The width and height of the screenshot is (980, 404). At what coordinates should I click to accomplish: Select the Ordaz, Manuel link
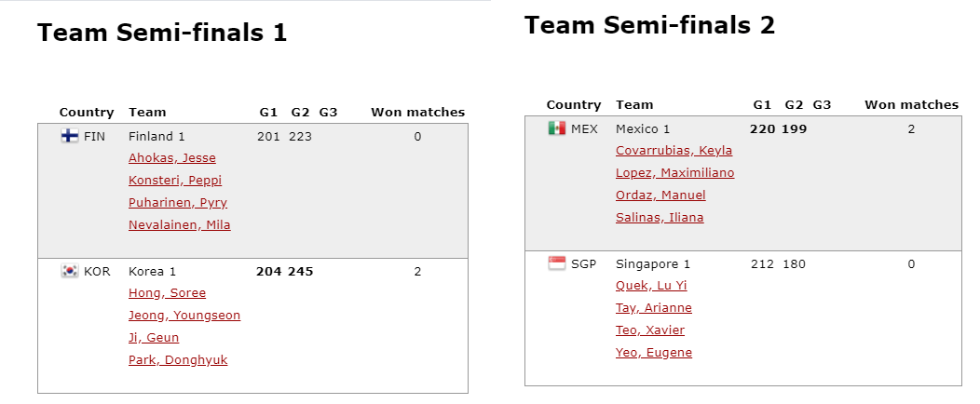point(660,195)
